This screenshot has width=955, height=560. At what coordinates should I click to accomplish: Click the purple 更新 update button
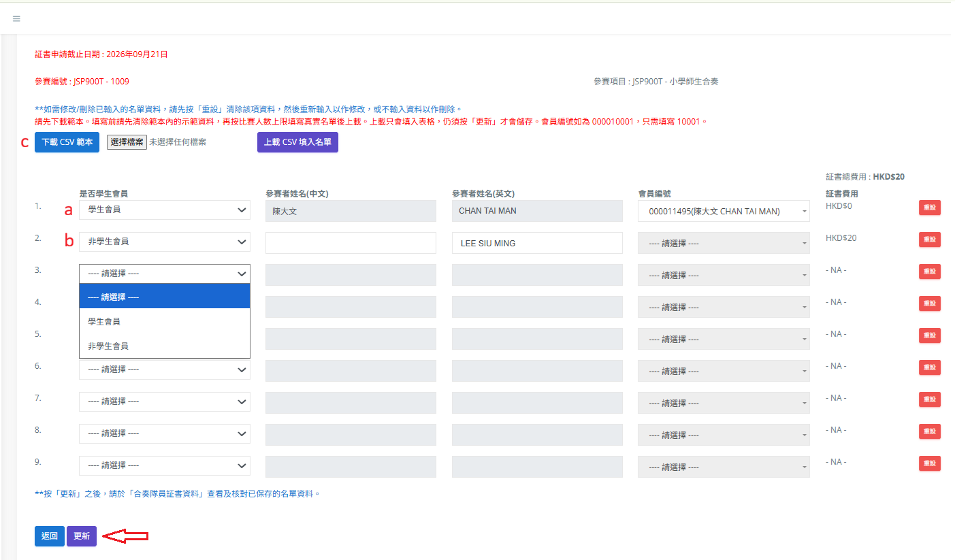(82, 536)
